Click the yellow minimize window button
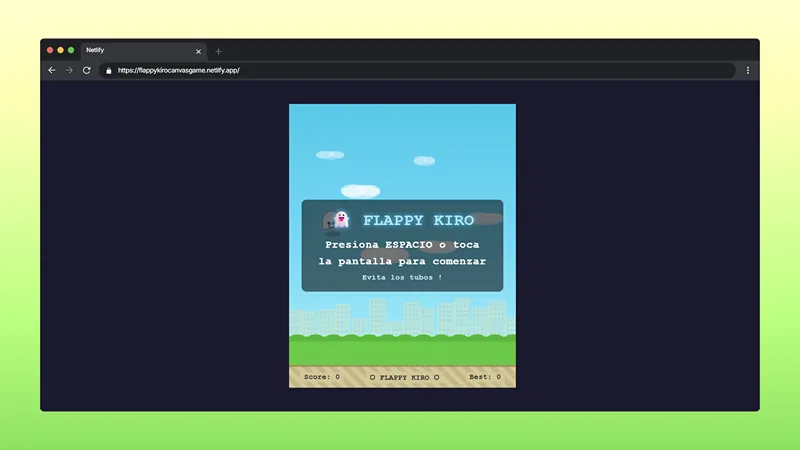The height and width of the screenshot is (450, 800). coord(60,50)
